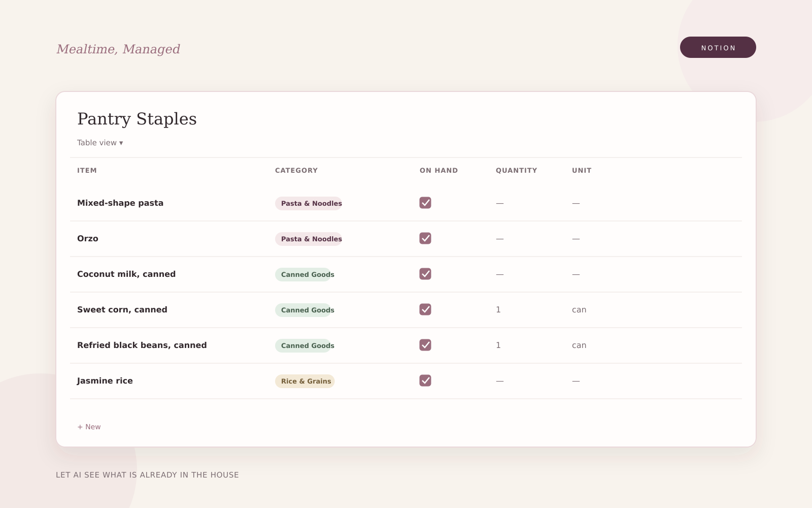The height and width of the screenshot is (508, 812).
Task: Sort by the Item column header
Action: (x=87, y=171)
